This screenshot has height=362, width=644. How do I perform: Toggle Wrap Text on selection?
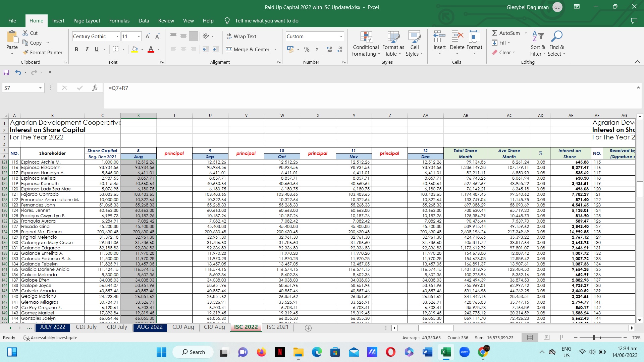tap(241, 36)
